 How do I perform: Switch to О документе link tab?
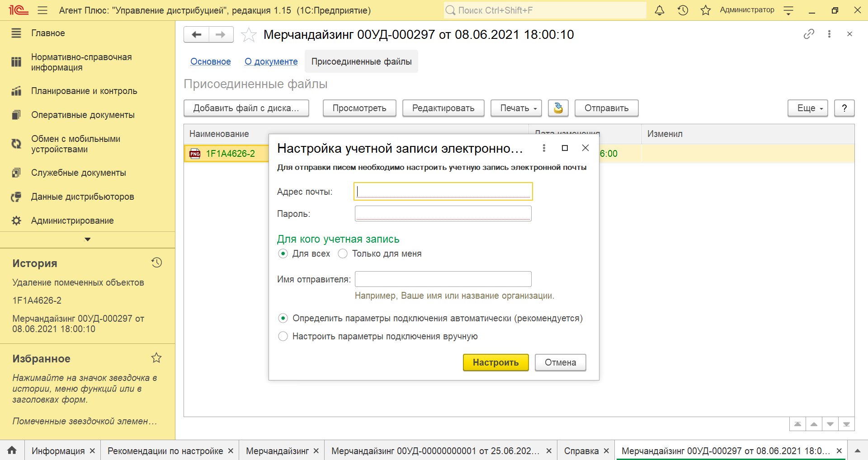click(271, 61)
